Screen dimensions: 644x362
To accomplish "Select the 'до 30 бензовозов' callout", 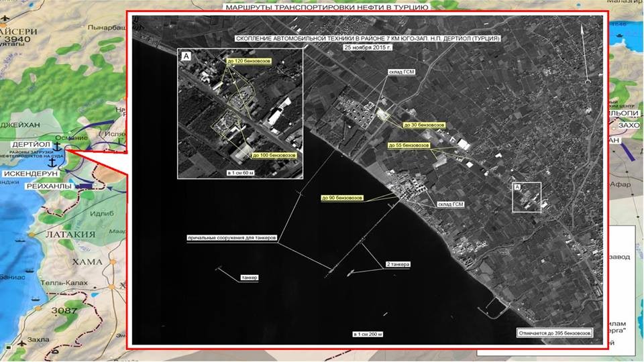I will (x=423, y=125).
